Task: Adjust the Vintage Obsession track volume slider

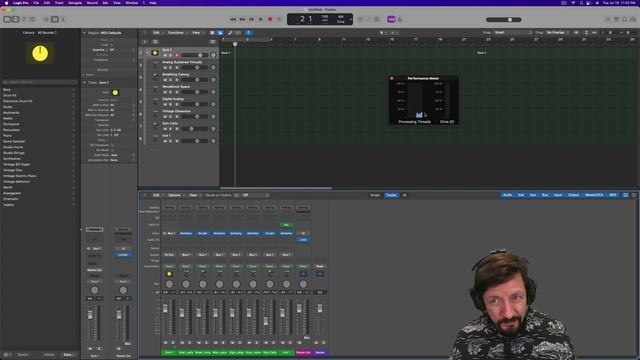Action: pos(195,116)
